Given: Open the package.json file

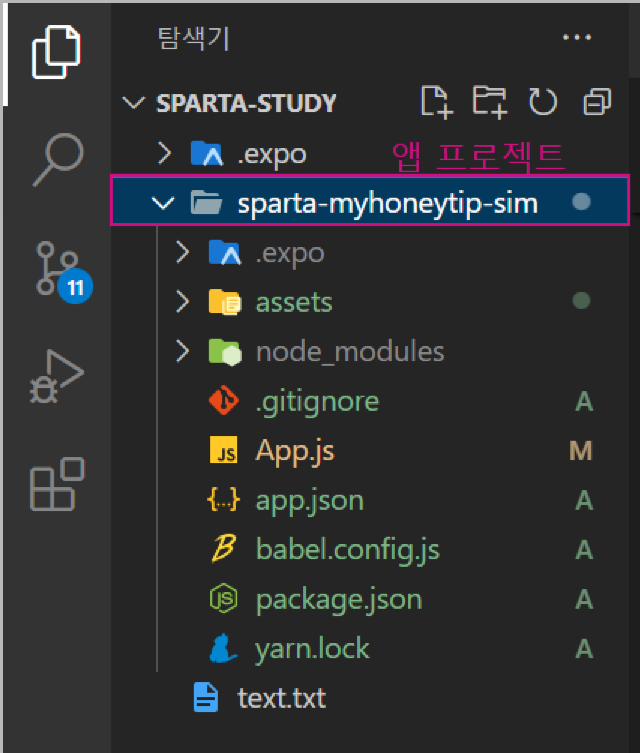Looking at the screenshot, I should (x=338, y=599).
